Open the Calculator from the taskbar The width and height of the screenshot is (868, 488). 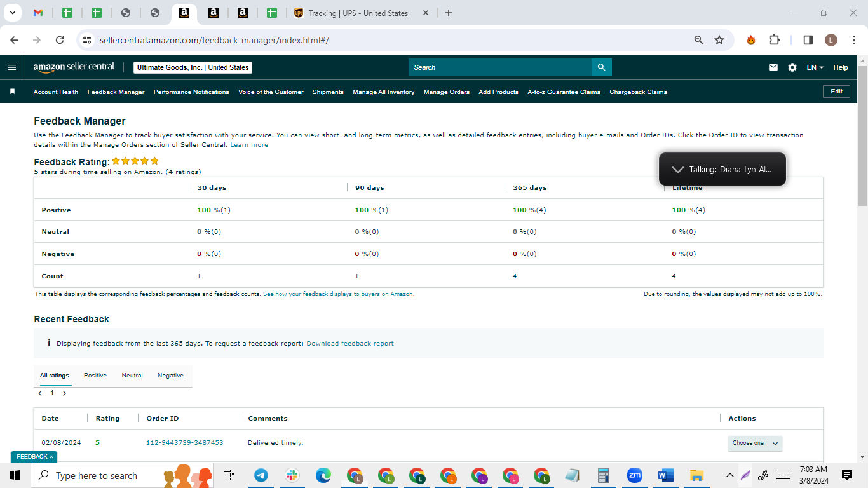[x=604, y=475]
